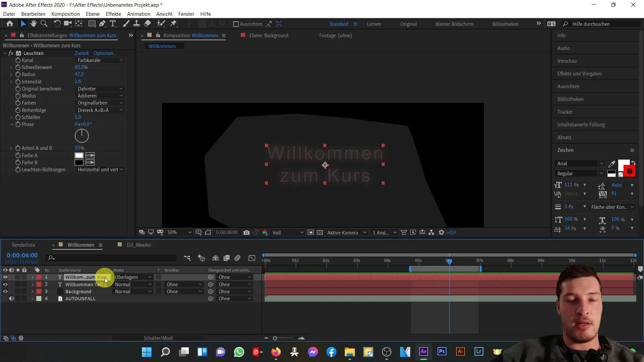This screenshot has height=362, width=644.
Task: Open the Komposition menu in menu bar
Action: tap(66, 14)
